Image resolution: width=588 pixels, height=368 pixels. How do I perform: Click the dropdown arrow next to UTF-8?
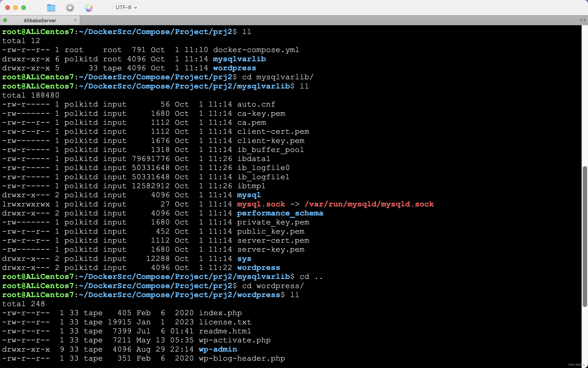pyautogui.click(x=139, y=8)
